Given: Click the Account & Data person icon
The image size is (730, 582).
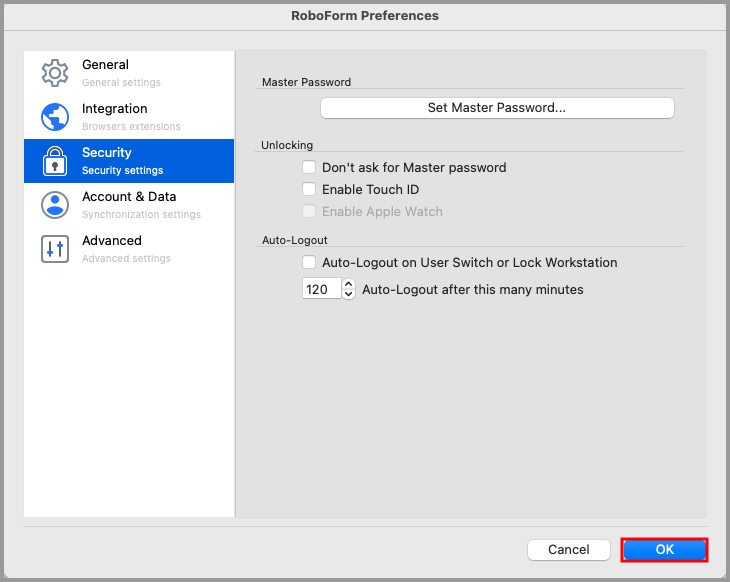Looking at the screenshot, I should [x=55, y=205].
